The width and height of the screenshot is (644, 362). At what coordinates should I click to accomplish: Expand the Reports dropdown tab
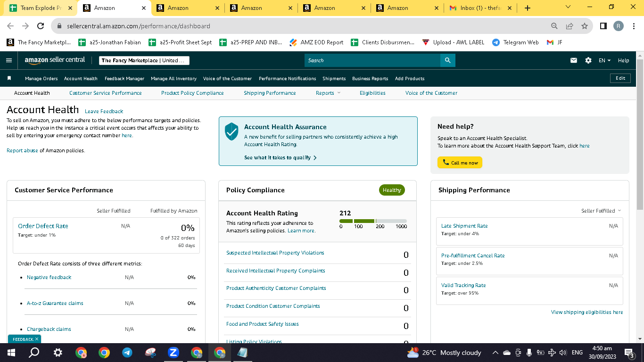(328, 93)
